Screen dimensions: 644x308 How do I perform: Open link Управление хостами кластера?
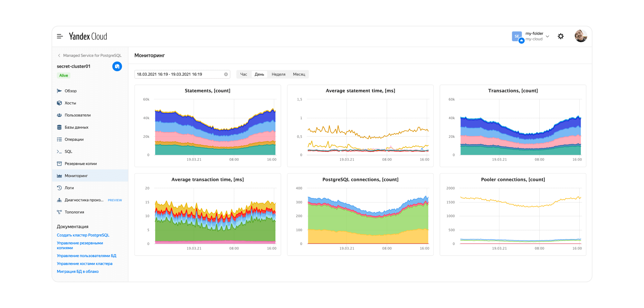(85, 264)
